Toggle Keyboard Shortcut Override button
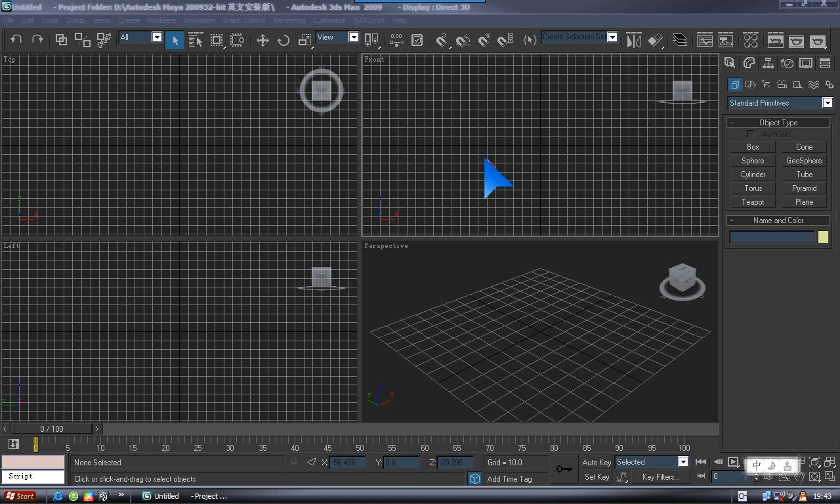Image resolution: width=840 pixels, height=504 pixels. (417, 40)
